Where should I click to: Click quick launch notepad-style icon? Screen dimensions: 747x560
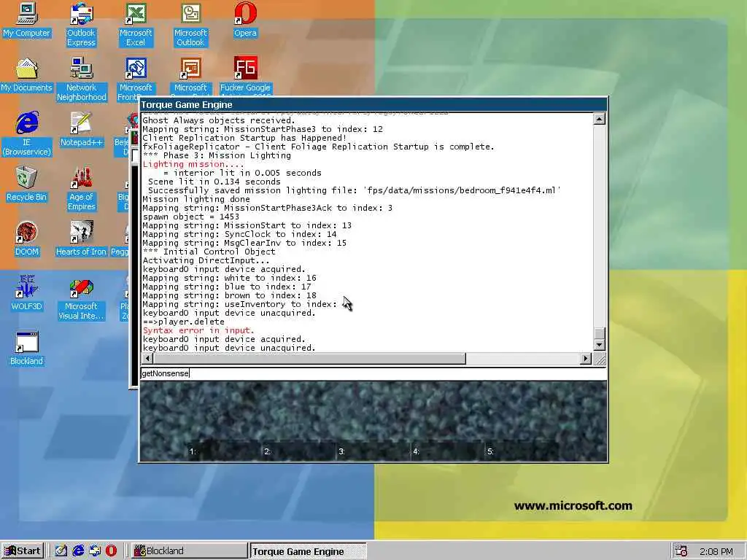coord(61,551)
